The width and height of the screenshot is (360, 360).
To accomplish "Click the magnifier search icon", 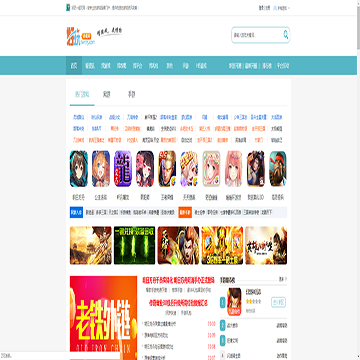I will pyautogui.click(x=286, y=34).
